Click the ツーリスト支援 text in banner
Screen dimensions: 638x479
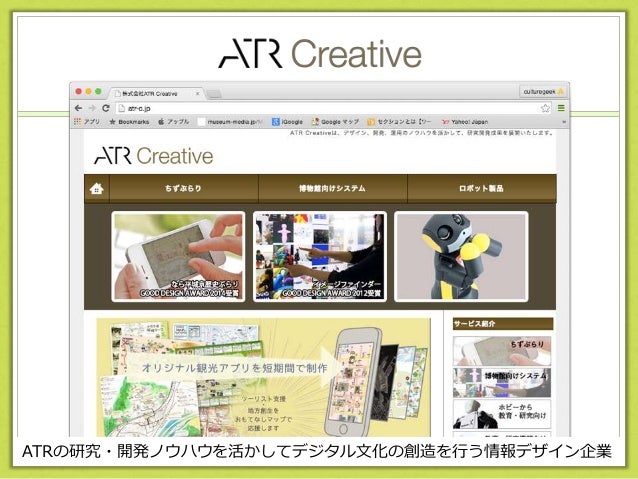264,398
